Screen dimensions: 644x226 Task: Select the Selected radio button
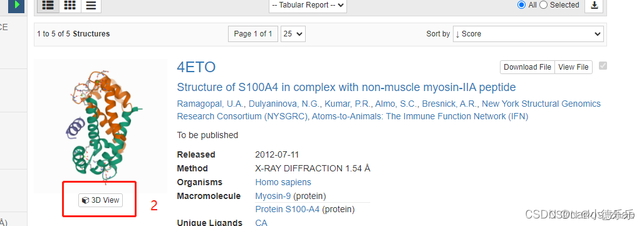(x=543, y=5)
